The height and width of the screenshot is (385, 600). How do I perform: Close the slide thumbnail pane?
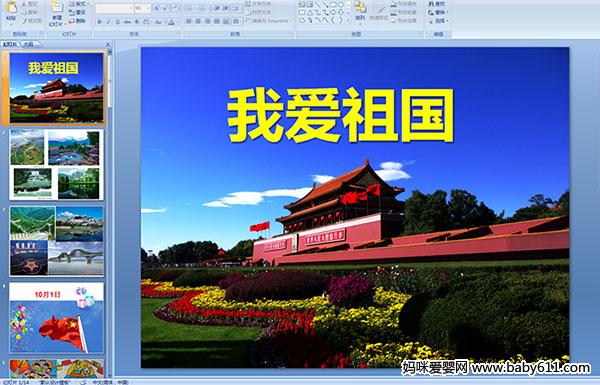point(108,44)
